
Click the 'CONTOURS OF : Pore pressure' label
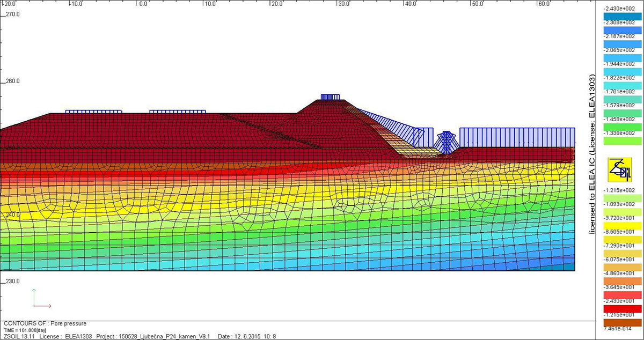(x=45, y=323)
